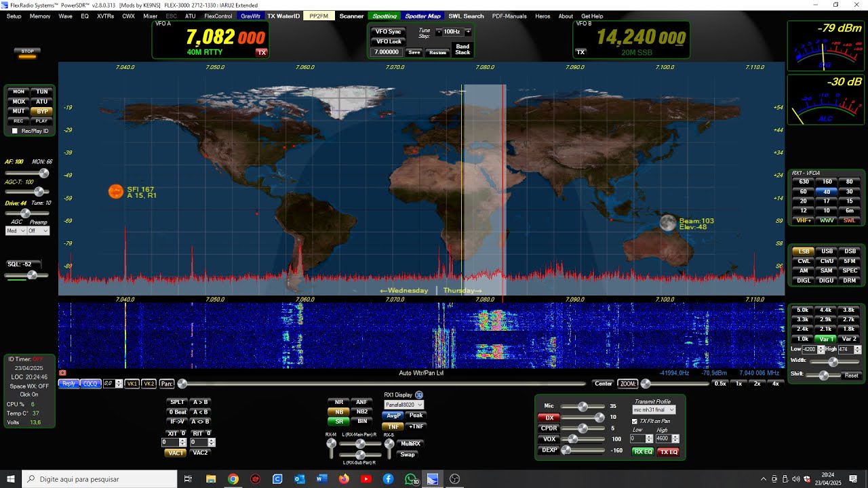Click the blue 3D display icon
The height and width of the screenshot is (488, 868).
pos(419,395)
